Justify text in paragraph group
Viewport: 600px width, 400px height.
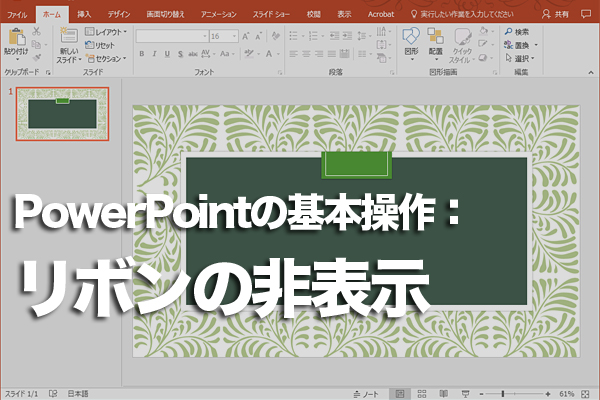332,54
